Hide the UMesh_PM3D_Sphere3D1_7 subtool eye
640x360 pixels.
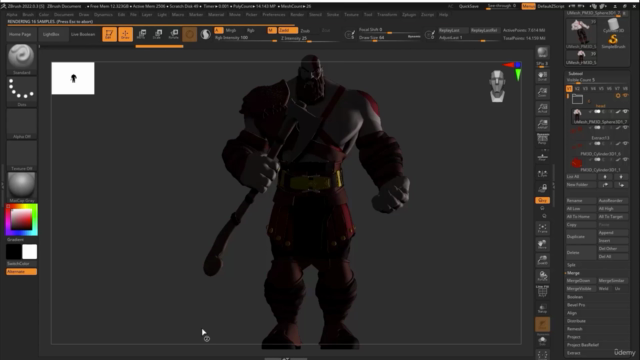[625, 111]
